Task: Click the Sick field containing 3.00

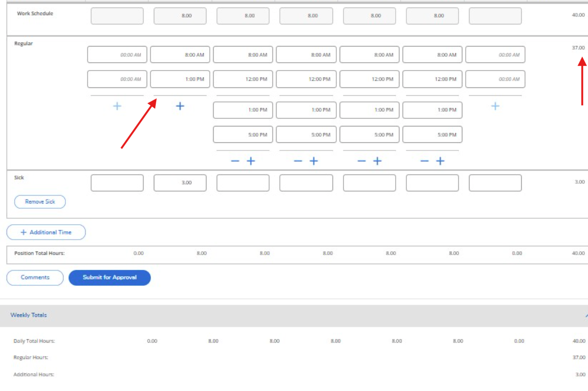Action: (180, 183)
